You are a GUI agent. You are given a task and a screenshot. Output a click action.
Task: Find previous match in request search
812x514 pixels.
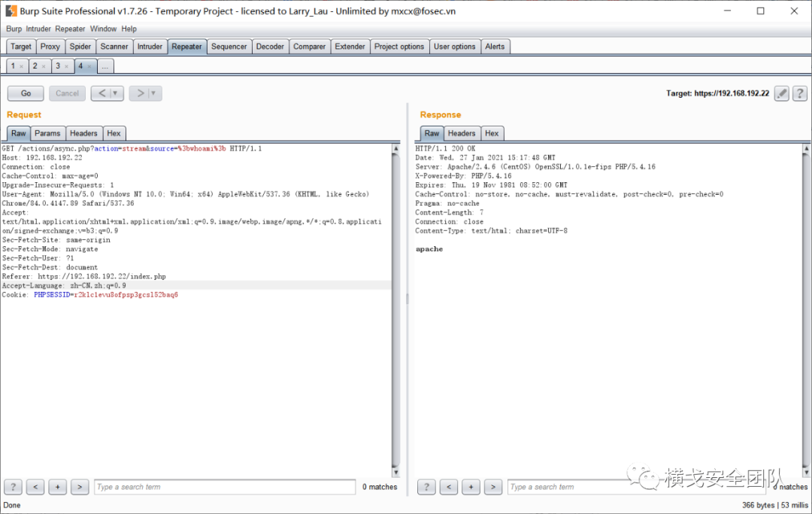pos(35,487)
